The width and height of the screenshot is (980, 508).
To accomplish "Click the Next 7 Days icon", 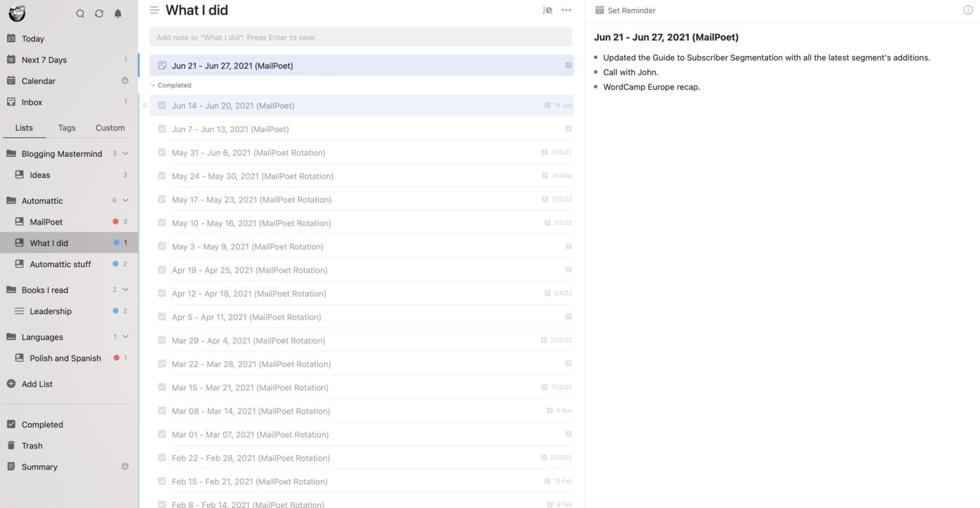I will point(11,59).
